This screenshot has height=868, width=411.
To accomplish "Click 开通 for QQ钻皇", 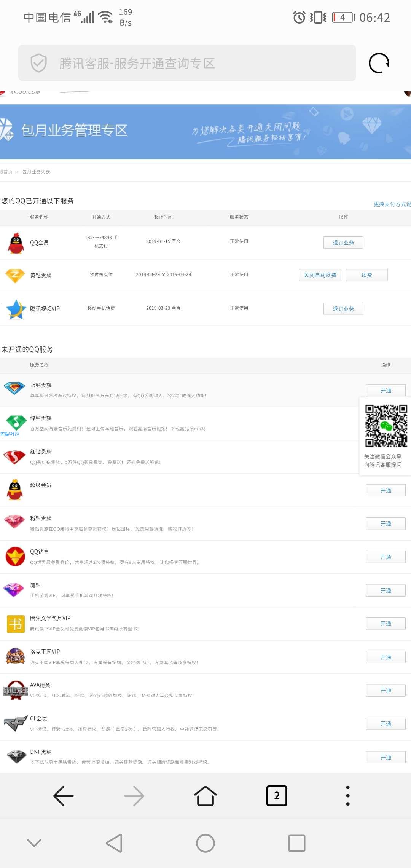I will [x=386, y=557].
